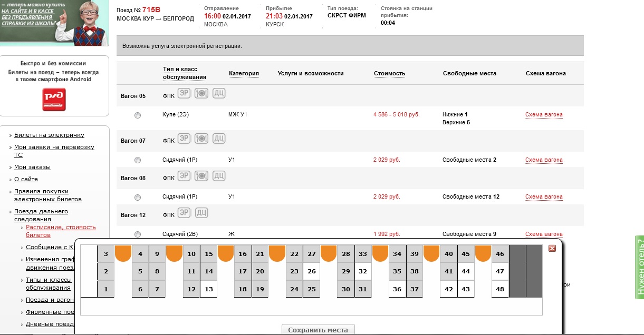Open Схема вагона link for Вагон 05

[544, 115]
